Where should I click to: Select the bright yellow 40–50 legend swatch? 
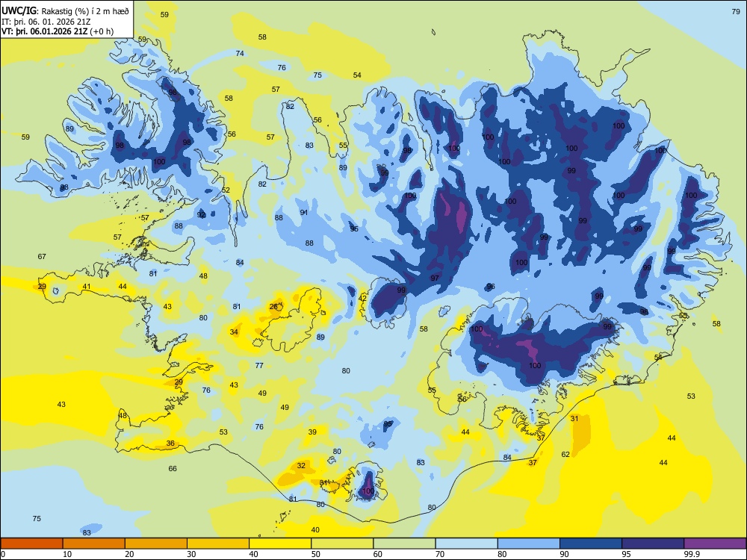280,544
